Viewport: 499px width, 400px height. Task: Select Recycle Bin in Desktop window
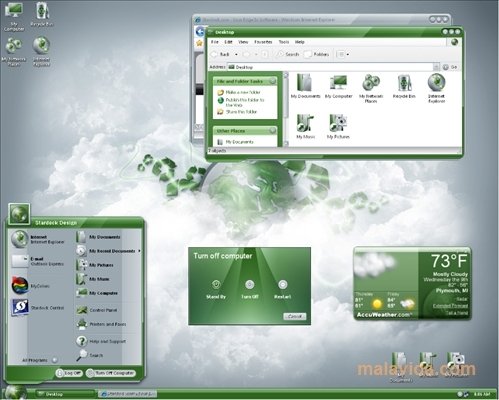tap(404, 86)
